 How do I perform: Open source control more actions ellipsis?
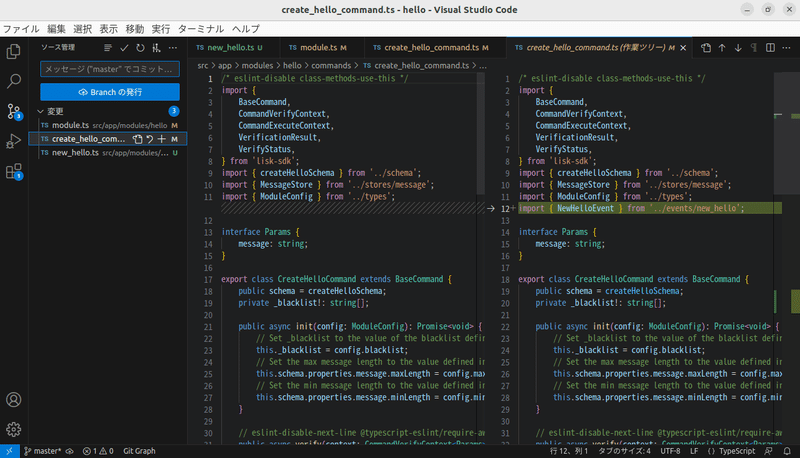[173, 47]
